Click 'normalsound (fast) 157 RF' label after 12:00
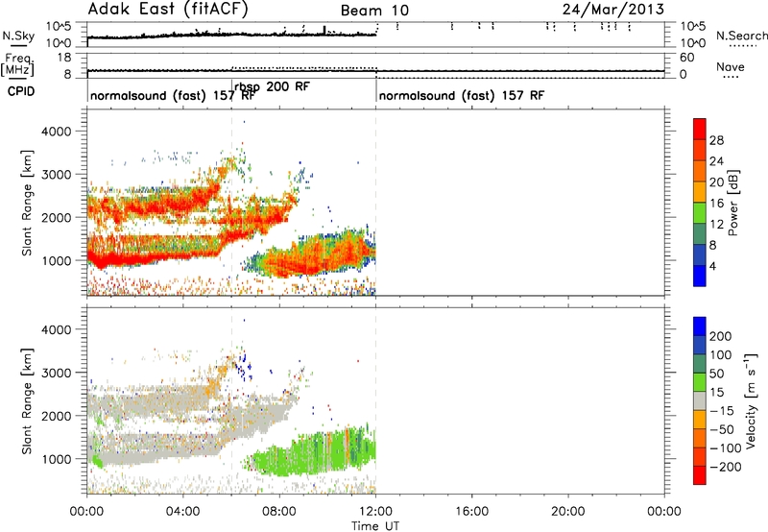Screen dimensions: 768x532 462,95
